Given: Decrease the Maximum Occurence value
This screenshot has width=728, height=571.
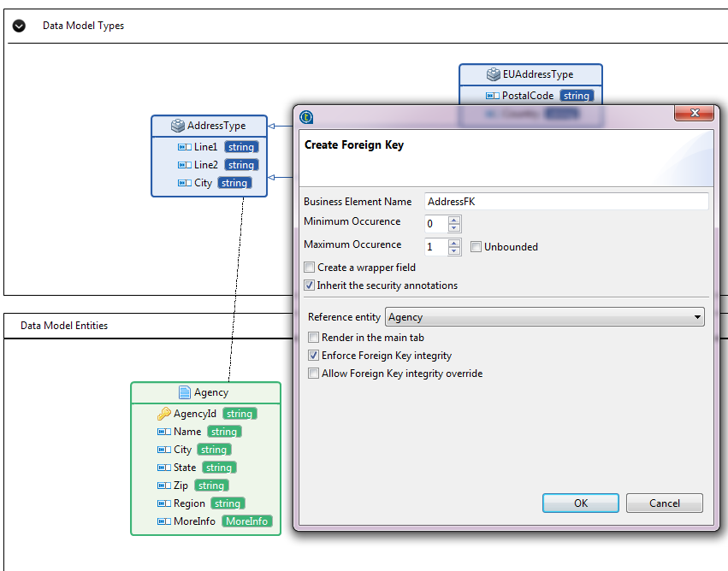Looking at the screenshot, I should pyautogui.click(x=454, y=251).
